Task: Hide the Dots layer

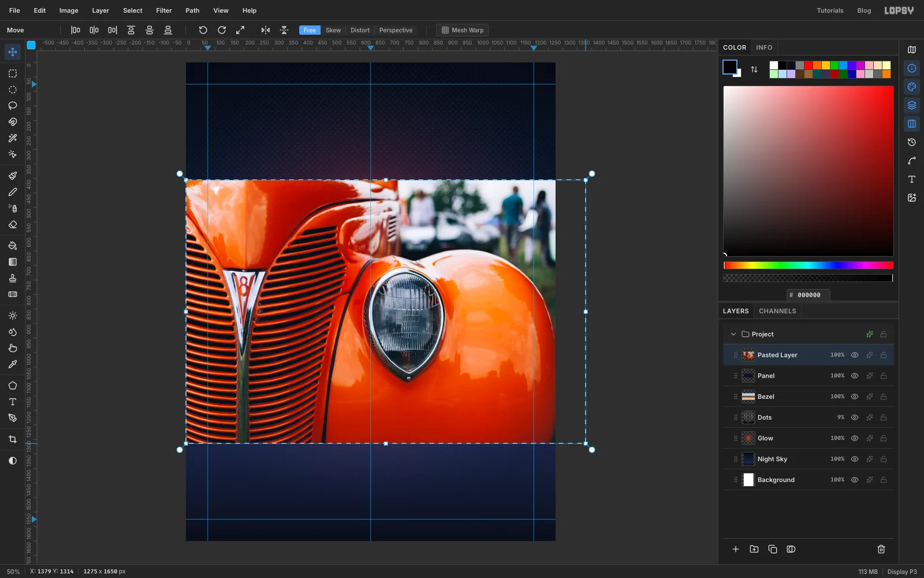Action: click(x=855, y=417)
